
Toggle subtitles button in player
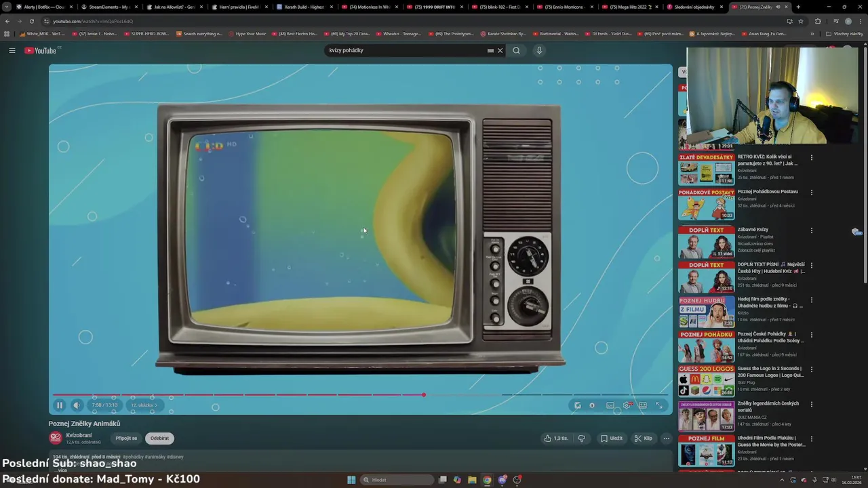(610, 405)
